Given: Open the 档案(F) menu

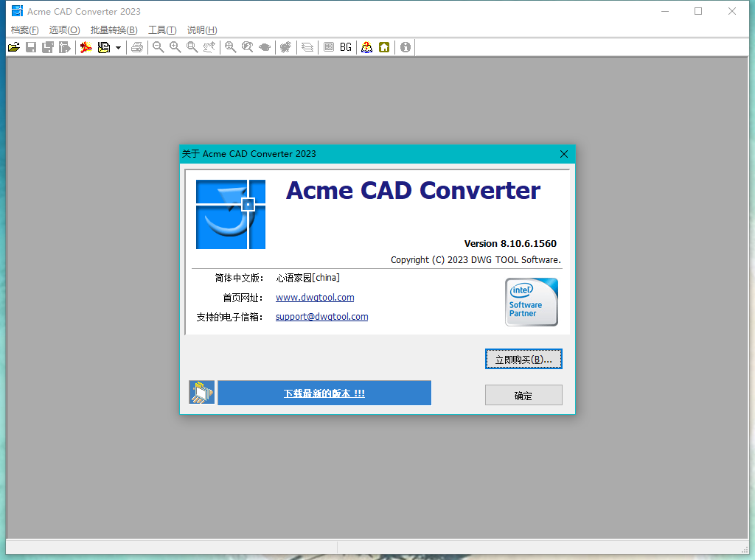Looking at the screenshot, I should [x=24, y=29].
